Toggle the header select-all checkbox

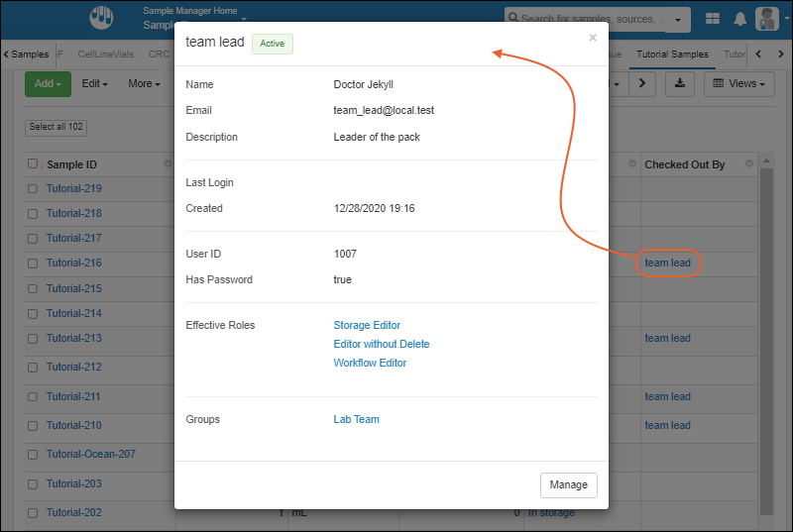(33, 164)
